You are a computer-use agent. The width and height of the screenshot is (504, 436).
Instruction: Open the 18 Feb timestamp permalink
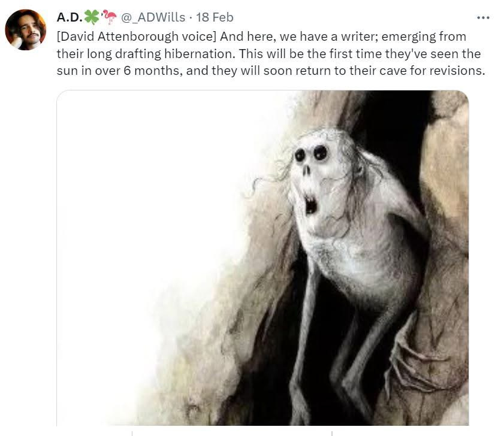point(215,17)
